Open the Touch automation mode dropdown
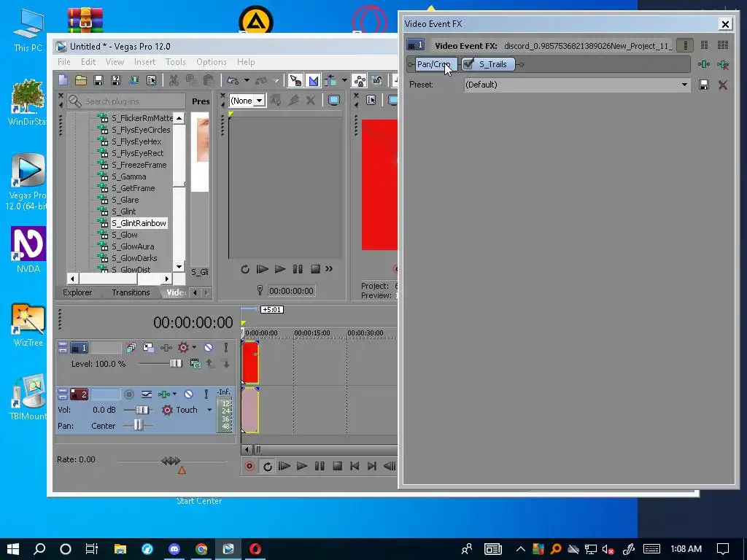The height and width of the screenshot is (560, 747). tap(209, 410)
